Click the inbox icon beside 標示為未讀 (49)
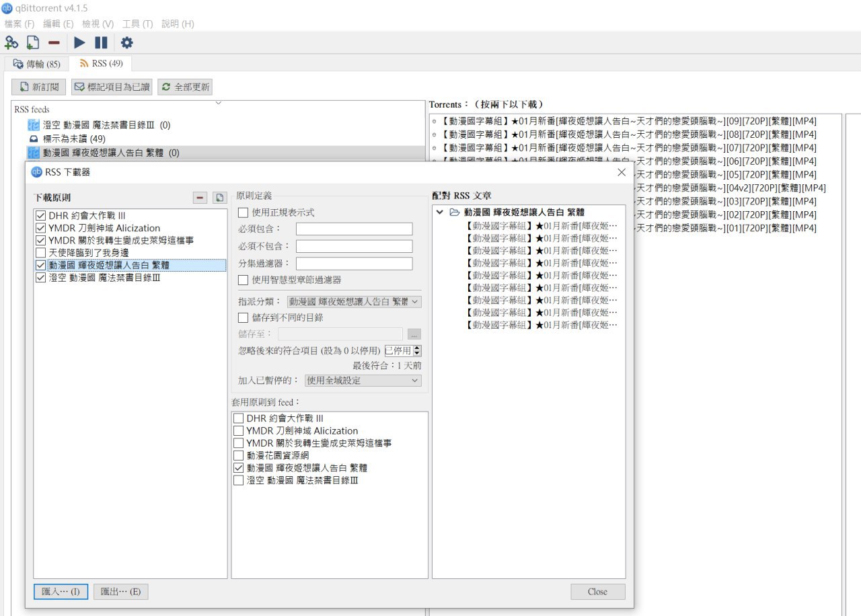The image size is (861, 616). 34,139
